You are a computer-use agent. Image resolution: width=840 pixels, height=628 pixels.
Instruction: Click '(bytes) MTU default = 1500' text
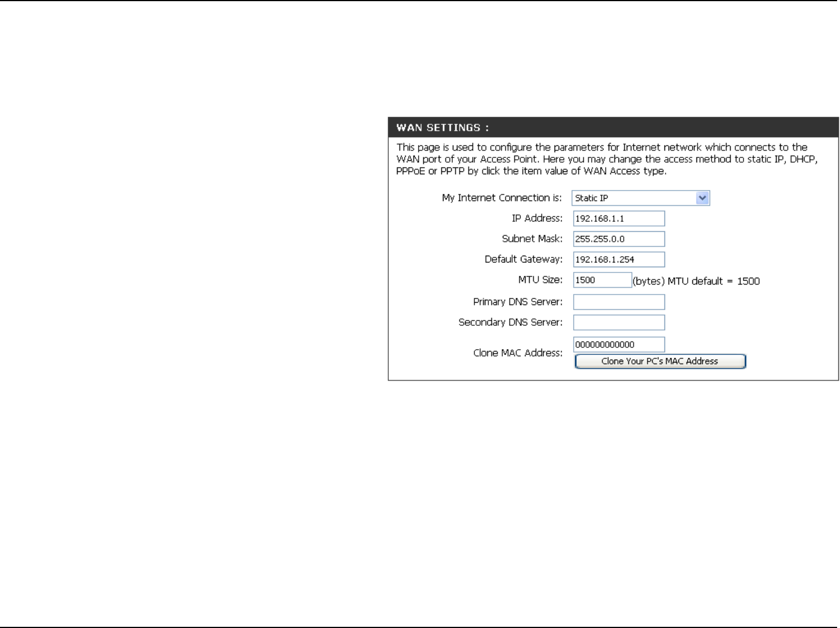tap(696, 281)
